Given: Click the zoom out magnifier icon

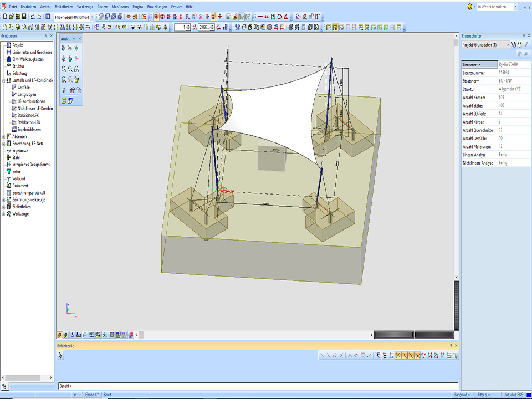Looking at the screenshot, I should (x=70, y=69).
